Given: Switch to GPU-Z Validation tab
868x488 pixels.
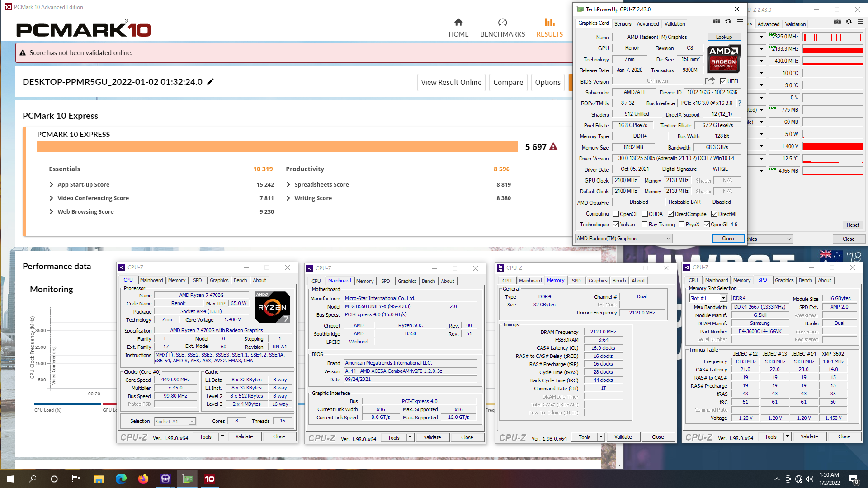Looking at the screenshot, I should coord(675,24).
